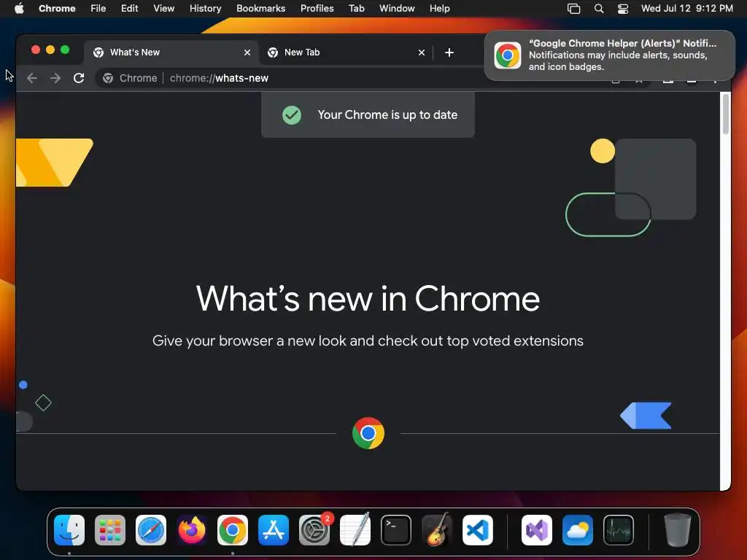The width and height of the screenshot is (747, 560).
Task: Open the History menu
Action: [x=205, y=9]
